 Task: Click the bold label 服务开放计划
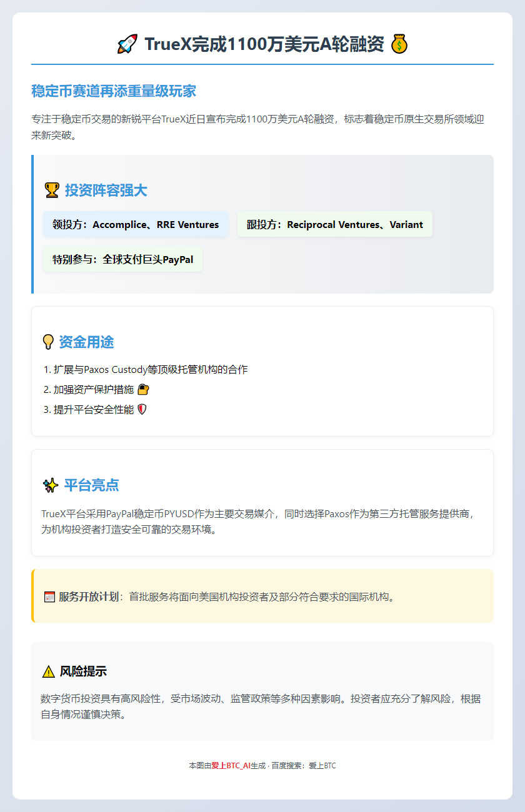tap(89, 597)
